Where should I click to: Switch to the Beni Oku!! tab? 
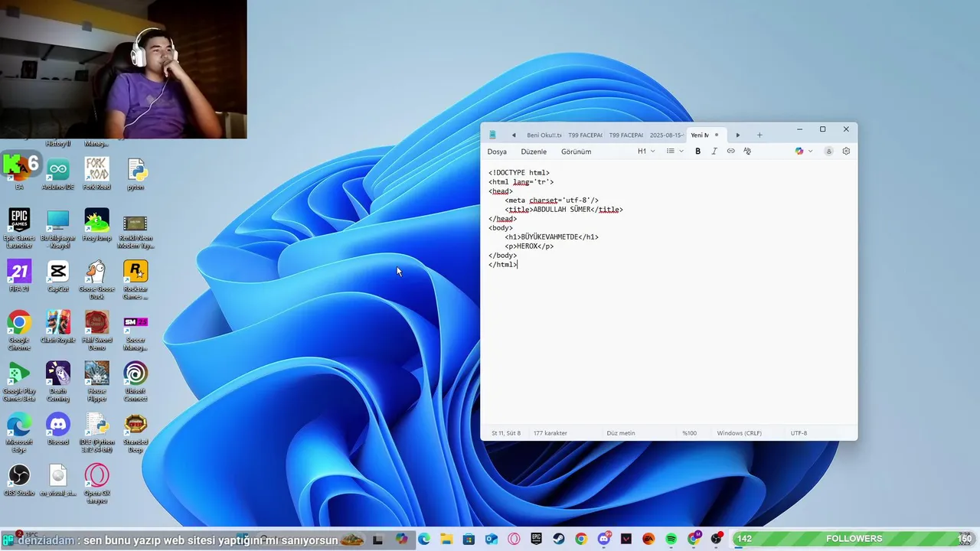click(x=544, y=135)
